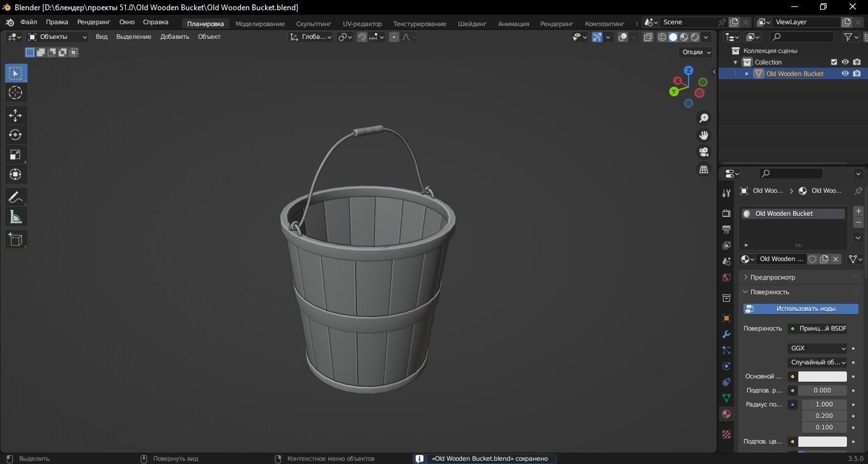Viewport: 868px width, 464px height.
Task: Open the Global transform orientation dropdown
Action: pyautogui.click(x=311, y=37)
